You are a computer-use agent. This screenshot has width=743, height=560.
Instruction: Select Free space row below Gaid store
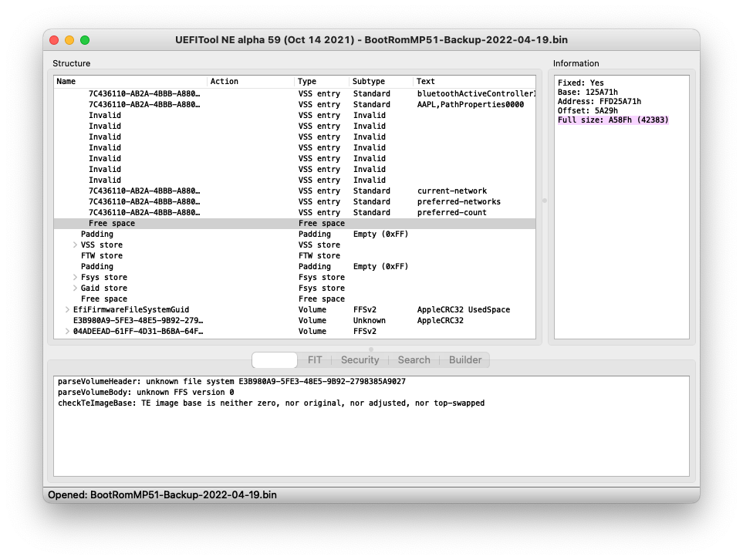click(x=295, y=299)
